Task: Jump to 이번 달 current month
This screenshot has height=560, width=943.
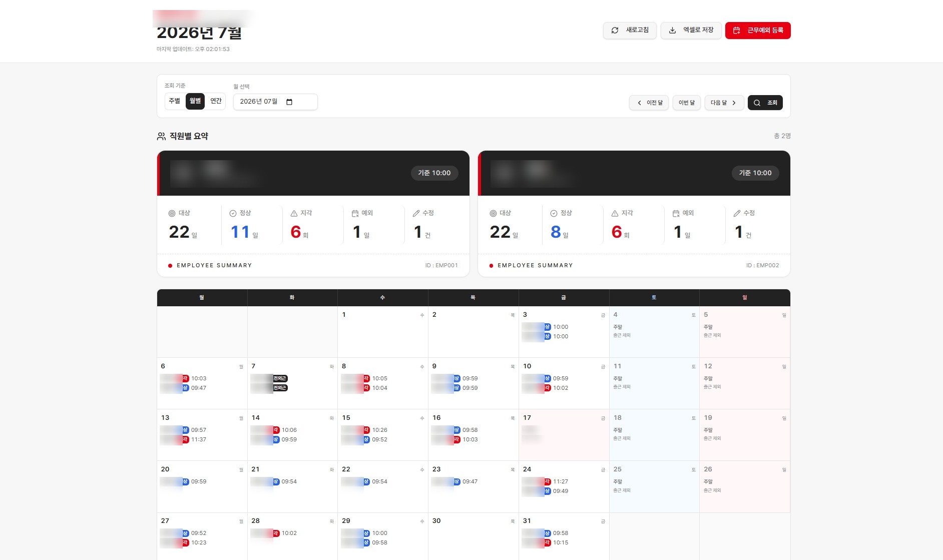Action: 687,103
